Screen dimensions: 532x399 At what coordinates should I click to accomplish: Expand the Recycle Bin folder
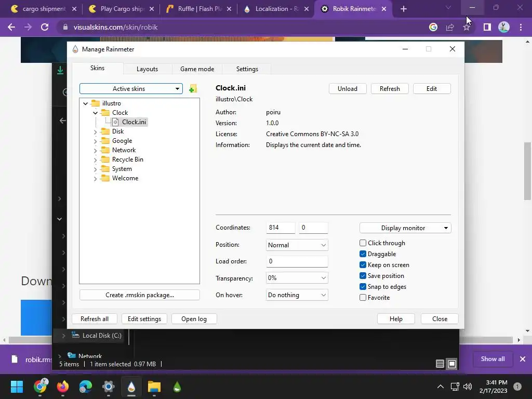96,160
